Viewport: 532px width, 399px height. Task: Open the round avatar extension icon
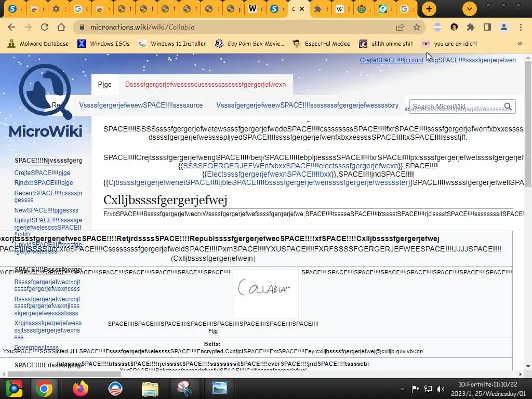pos(454,27)
